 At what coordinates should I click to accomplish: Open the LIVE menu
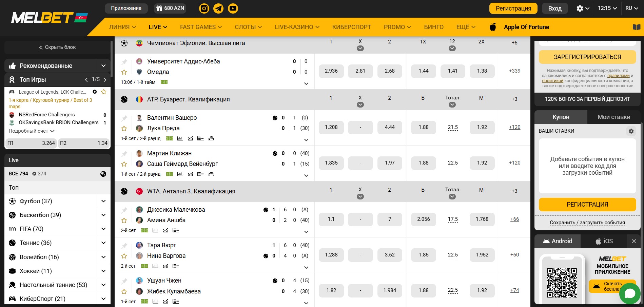158,27
